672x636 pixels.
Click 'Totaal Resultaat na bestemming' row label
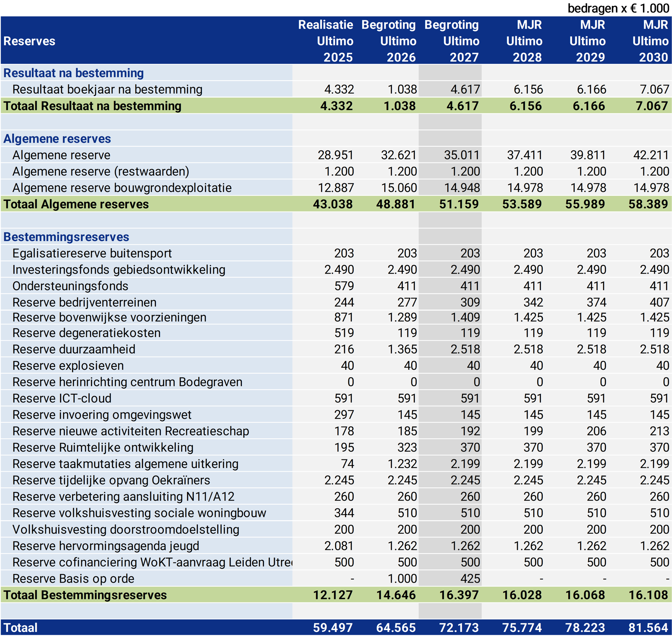tap(93, 106)
